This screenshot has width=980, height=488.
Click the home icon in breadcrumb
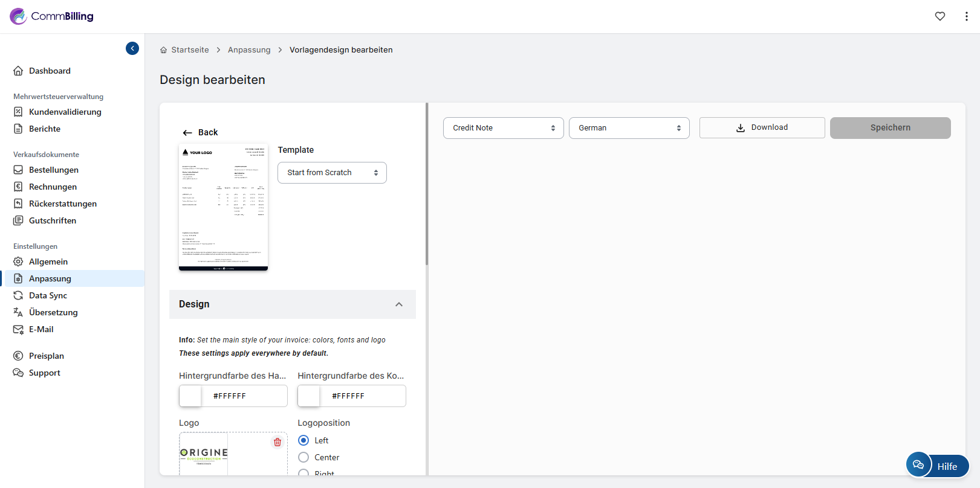point(163,50)
